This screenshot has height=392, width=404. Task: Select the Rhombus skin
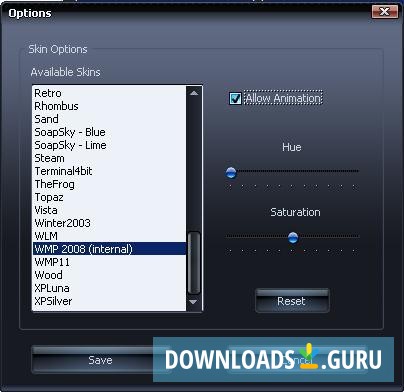(109, 106)
